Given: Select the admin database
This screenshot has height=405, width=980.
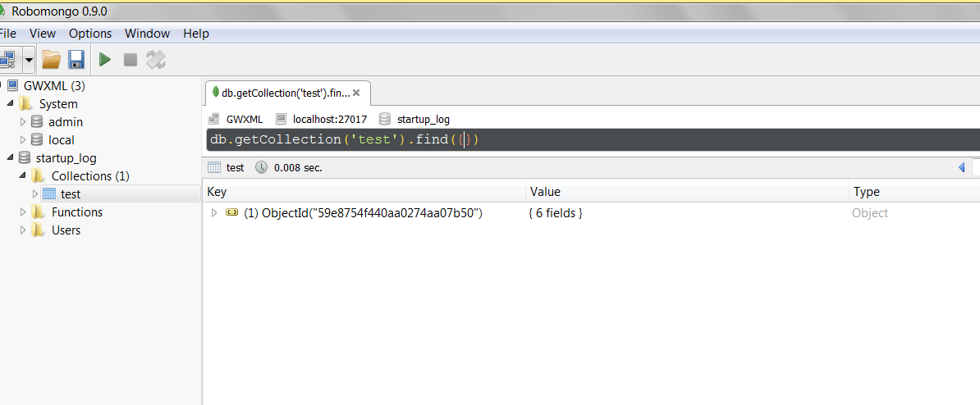Looking at the screenshot, I should coord(66,121).
